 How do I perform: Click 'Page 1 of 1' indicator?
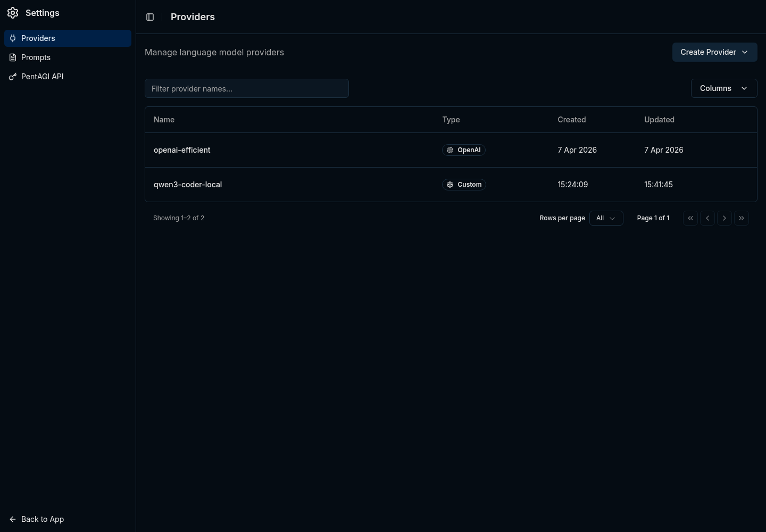pyautogui.click(x=653, y=218)
